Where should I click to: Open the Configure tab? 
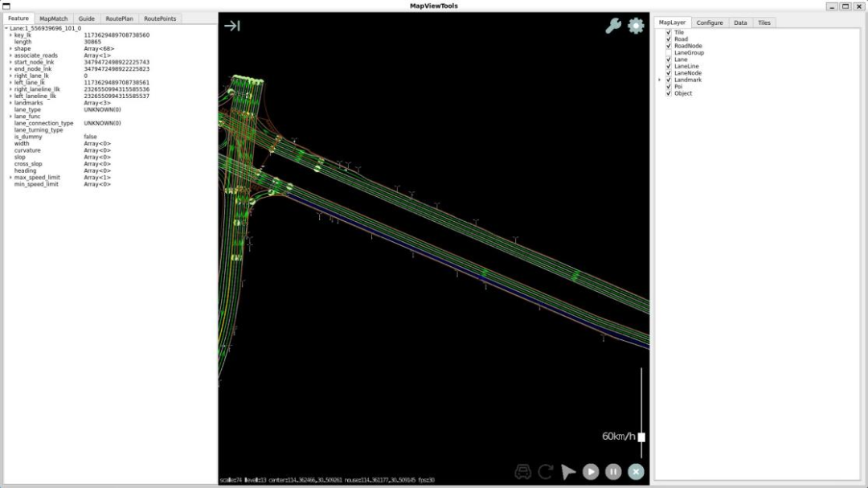710,23
